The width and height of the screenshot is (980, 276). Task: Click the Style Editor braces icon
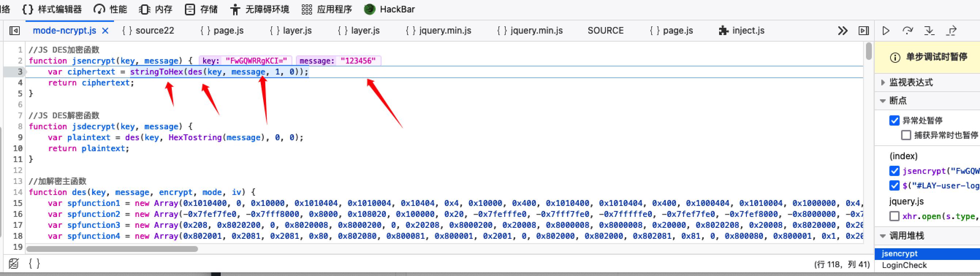(27, 9)
